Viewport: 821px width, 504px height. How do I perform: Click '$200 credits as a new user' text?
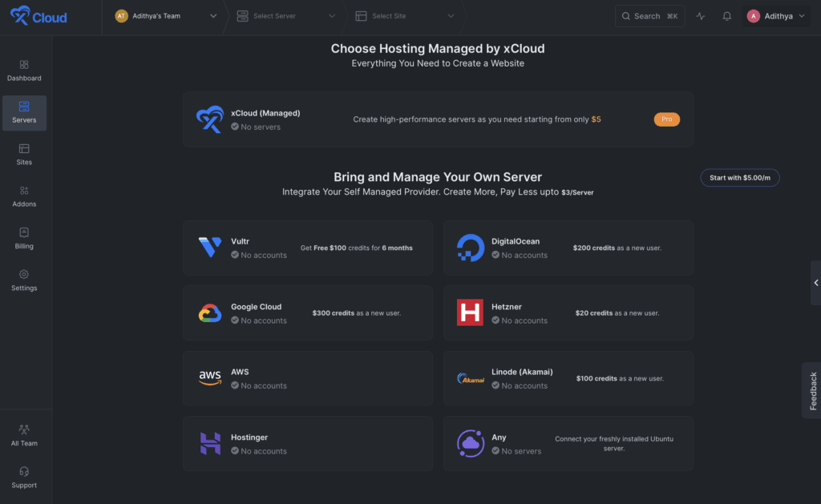tap(617, 248)
